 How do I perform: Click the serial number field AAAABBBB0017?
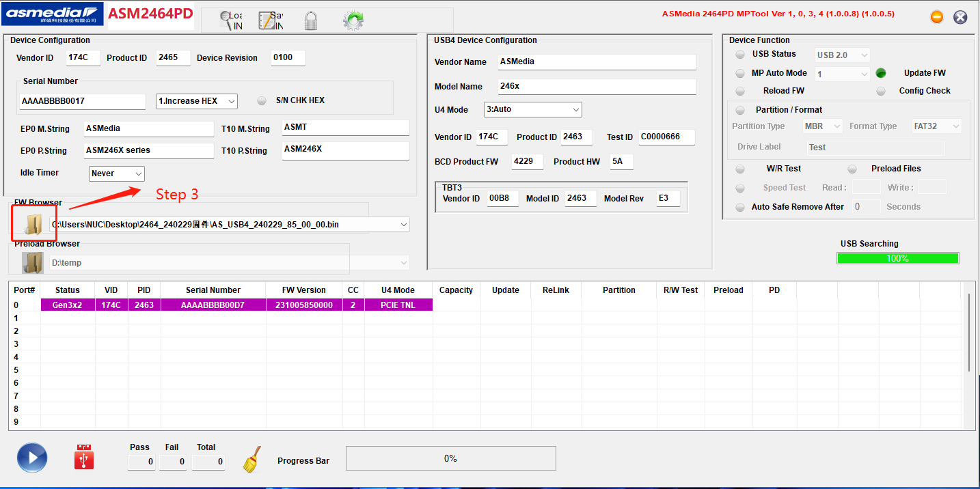point(83,101)
